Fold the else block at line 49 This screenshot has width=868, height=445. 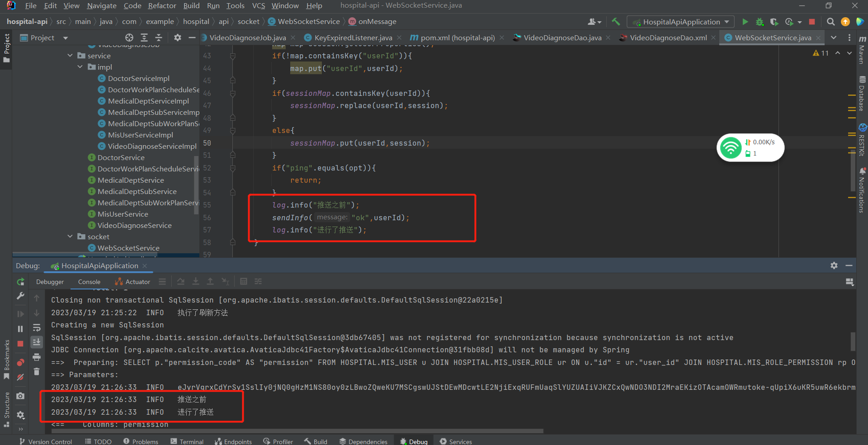tap(232, 131)
